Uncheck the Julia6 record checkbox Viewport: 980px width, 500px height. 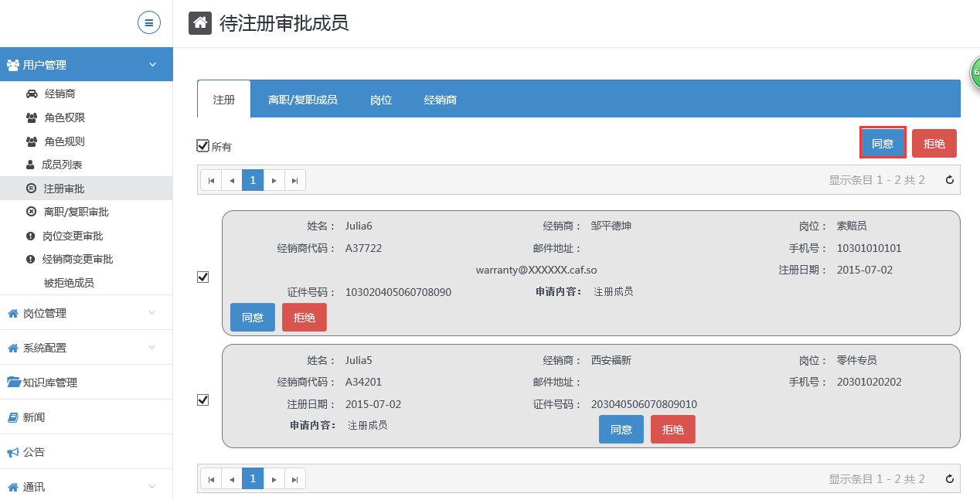click(x=203, y=277)
